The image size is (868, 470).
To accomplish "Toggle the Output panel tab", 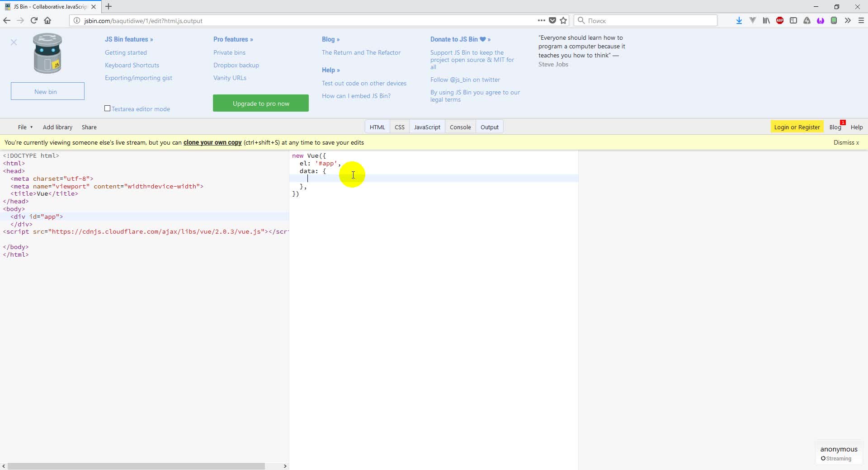I will coord(490,127).
